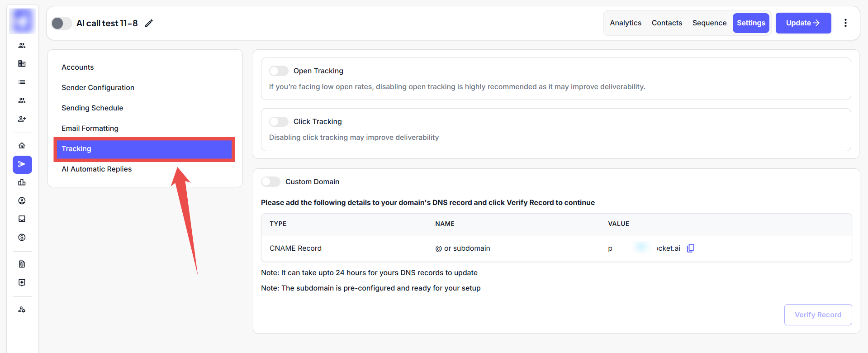Toggle the campaign active switch
The height and width of the screenshot is (353, 868).
[62, 23]
